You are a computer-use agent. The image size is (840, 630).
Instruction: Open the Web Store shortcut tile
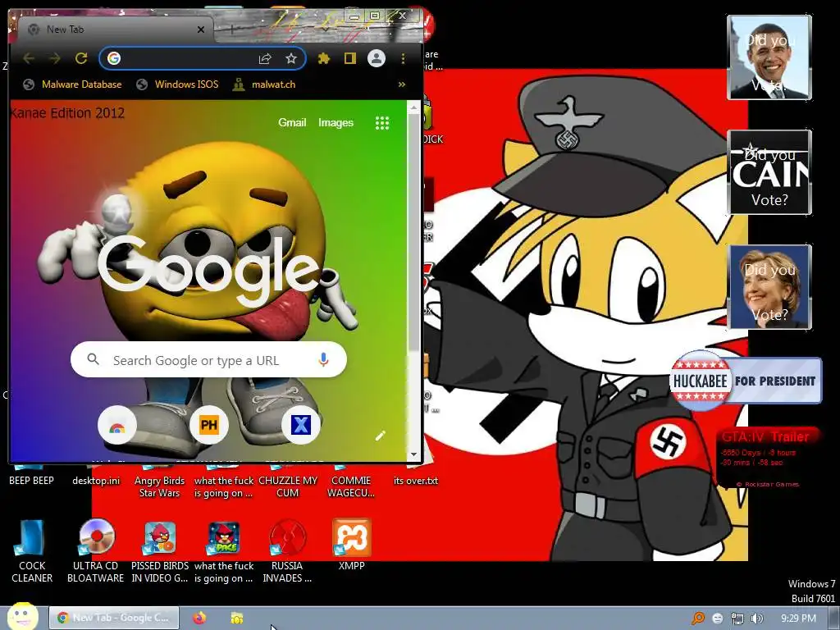[117, 426]
